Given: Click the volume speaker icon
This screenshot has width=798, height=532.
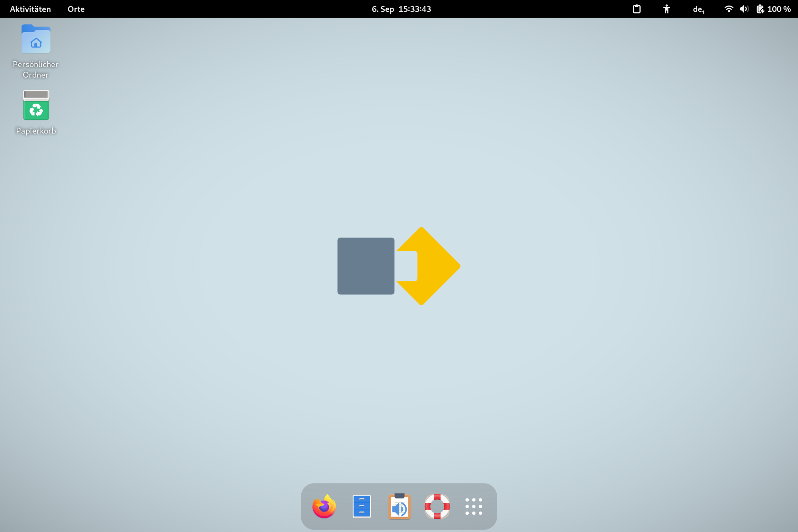Looking at the screenshot, I should point(744,9).
